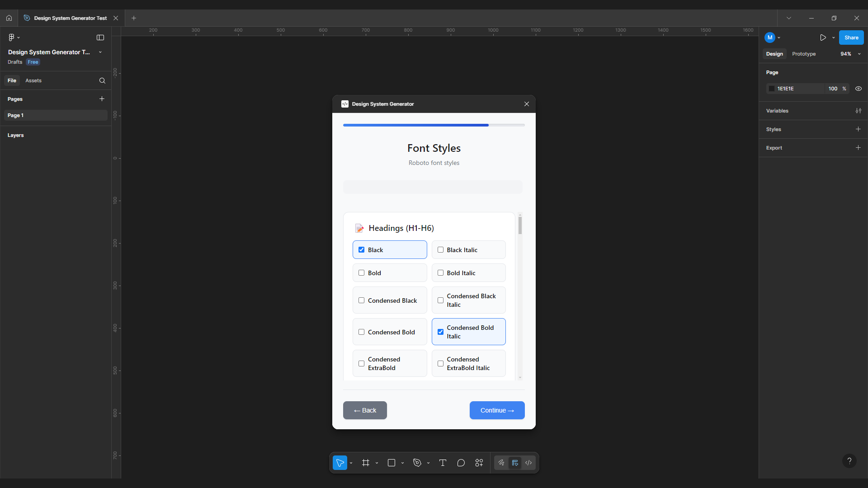Switch to the Prototype tab

803,54
